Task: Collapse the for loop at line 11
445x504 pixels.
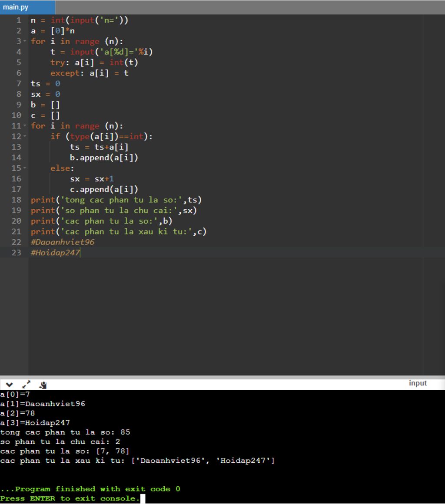Action: (25, 126)
